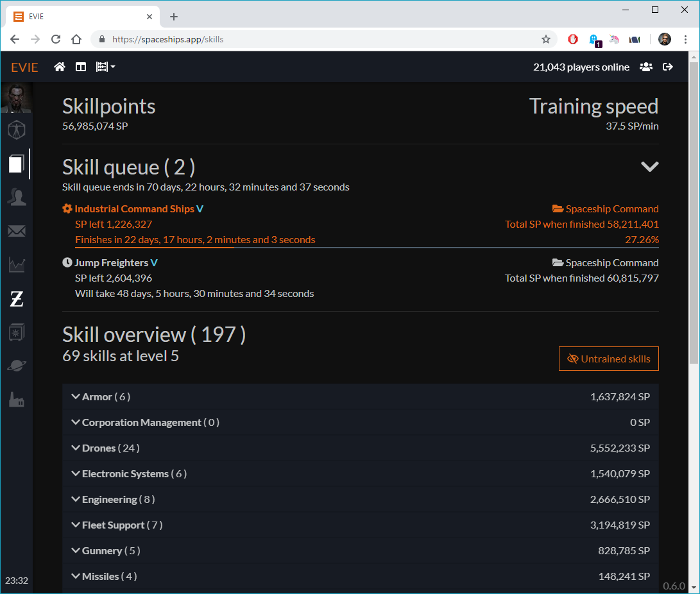The width and height of the screenshot is (700, 594).
Task: Click the blue extension icon with badge 1
Action: click(595, 40)
